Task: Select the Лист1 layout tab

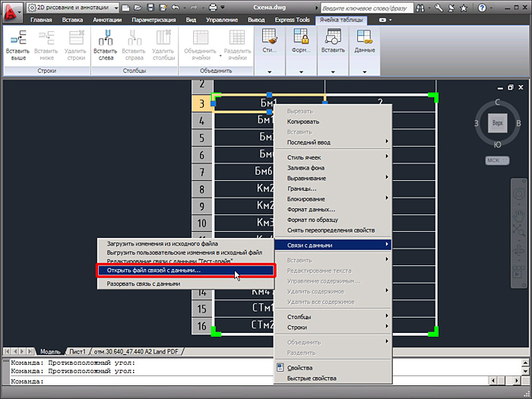Action: 78,351
